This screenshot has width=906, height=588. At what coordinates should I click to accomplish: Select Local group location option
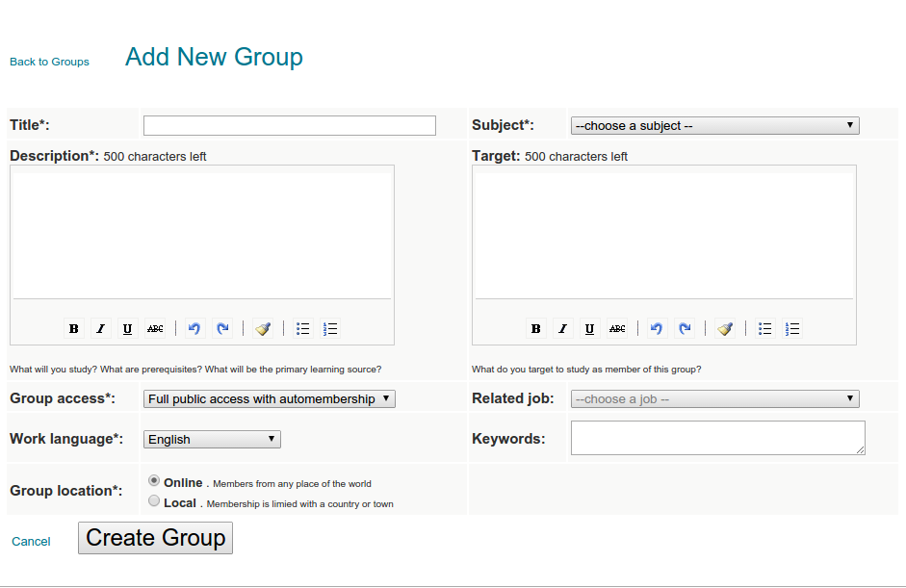tap(154, 501)
